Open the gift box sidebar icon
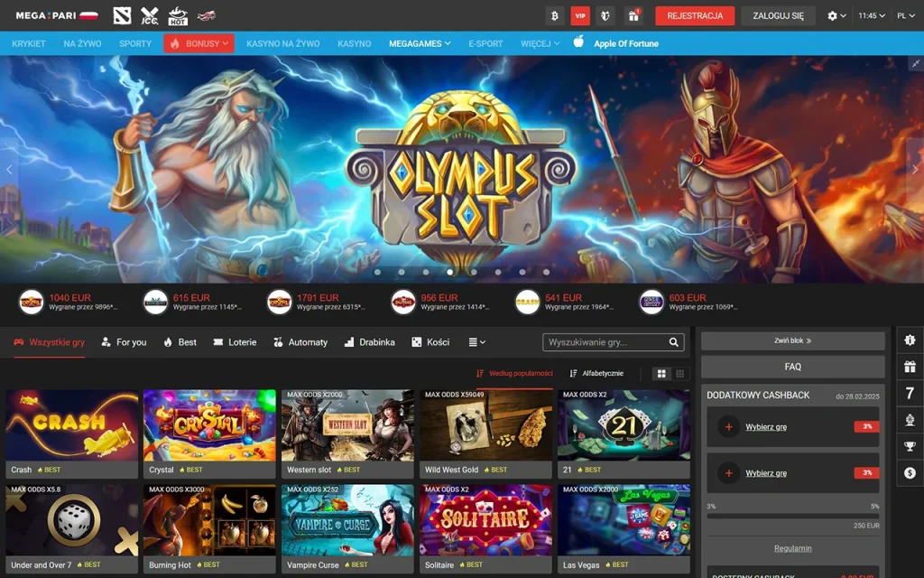Viewport: 924px width, 578px height. point(910,367)
